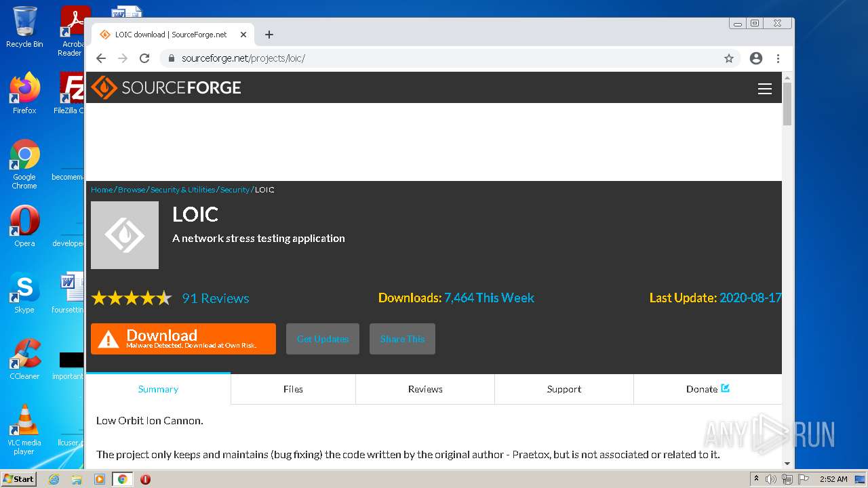Click Last Update date 2020-08-17
This screenshot has width=868, height=488.
click(751, 298)
